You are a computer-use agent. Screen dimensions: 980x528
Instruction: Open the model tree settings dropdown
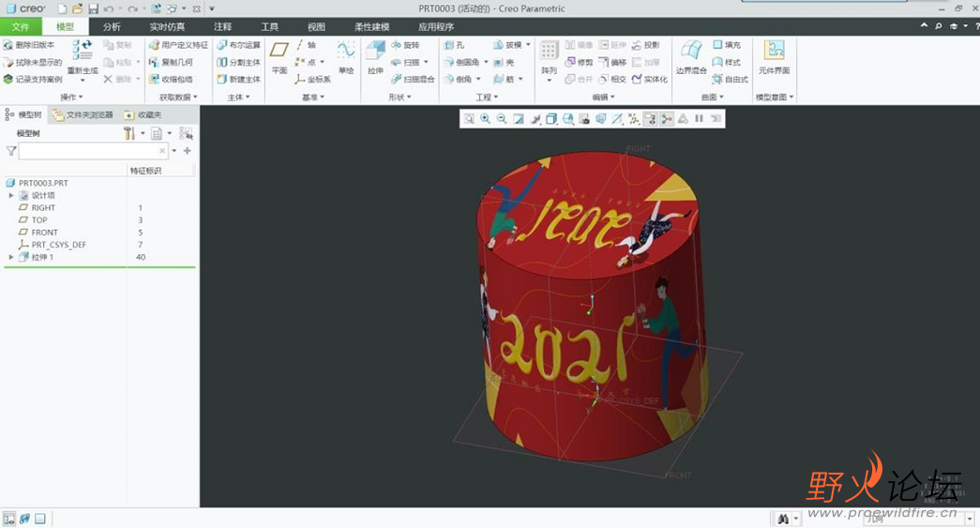(143, 133)
